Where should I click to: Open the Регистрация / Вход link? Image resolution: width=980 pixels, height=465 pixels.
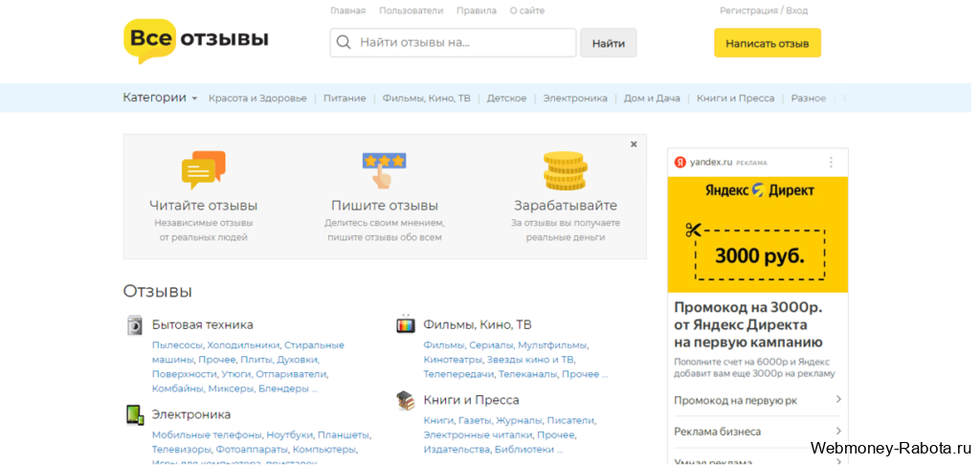click(763, 11)
